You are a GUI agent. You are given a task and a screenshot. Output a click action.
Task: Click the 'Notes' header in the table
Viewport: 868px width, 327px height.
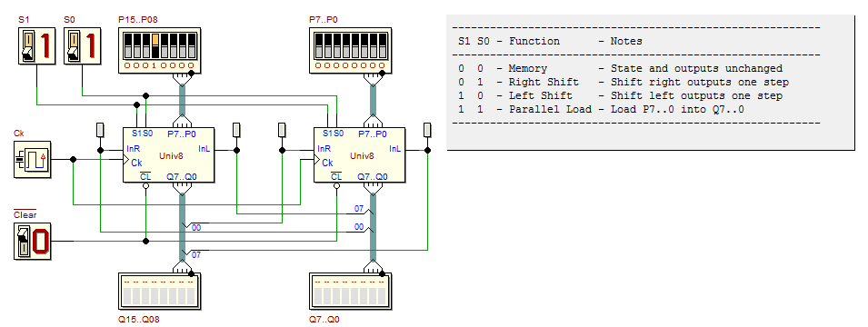pos(626,42)
